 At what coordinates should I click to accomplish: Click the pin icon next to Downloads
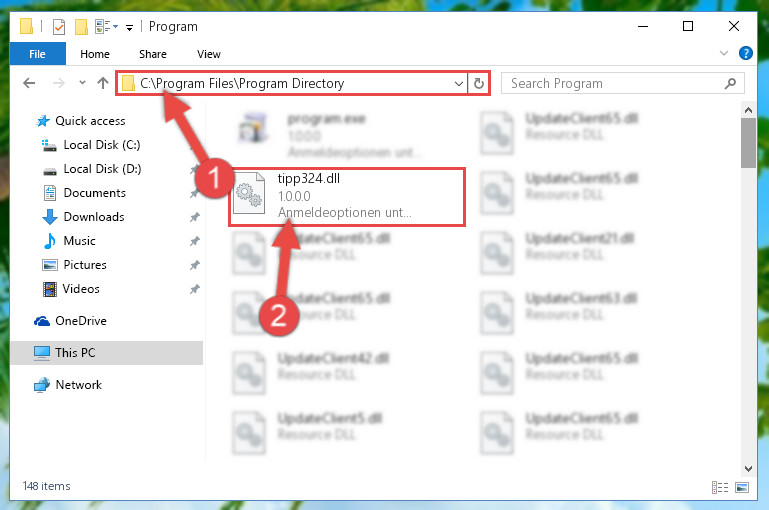tap(195, 217)
